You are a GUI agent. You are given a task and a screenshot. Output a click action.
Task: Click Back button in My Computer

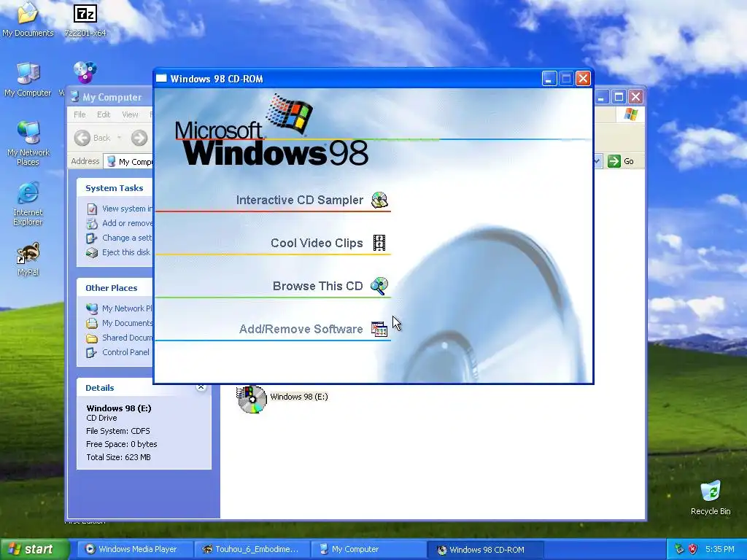pos(93,138)
